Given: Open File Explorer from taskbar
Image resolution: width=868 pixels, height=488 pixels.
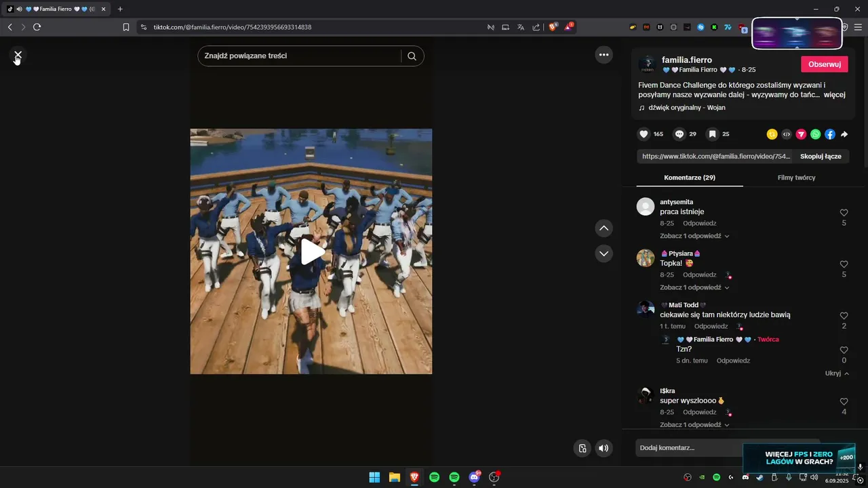Looking at the screenshot, I should click(394, 477).
